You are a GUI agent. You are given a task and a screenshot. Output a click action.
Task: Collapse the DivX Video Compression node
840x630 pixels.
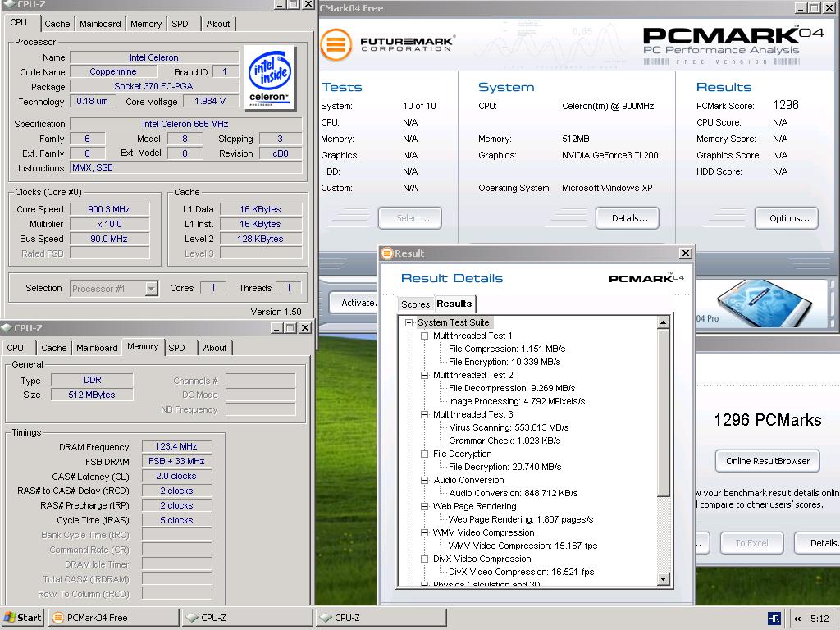tap(424, 559)
